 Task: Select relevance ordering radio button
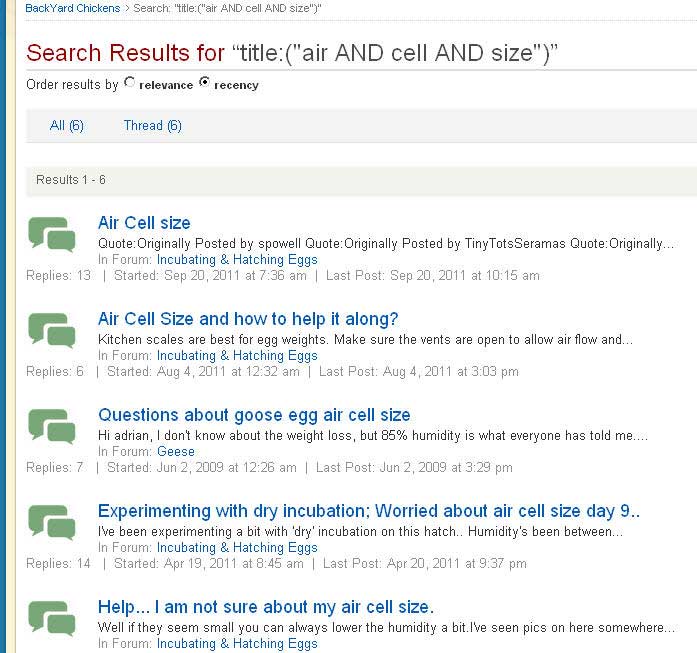pos(129,83)
